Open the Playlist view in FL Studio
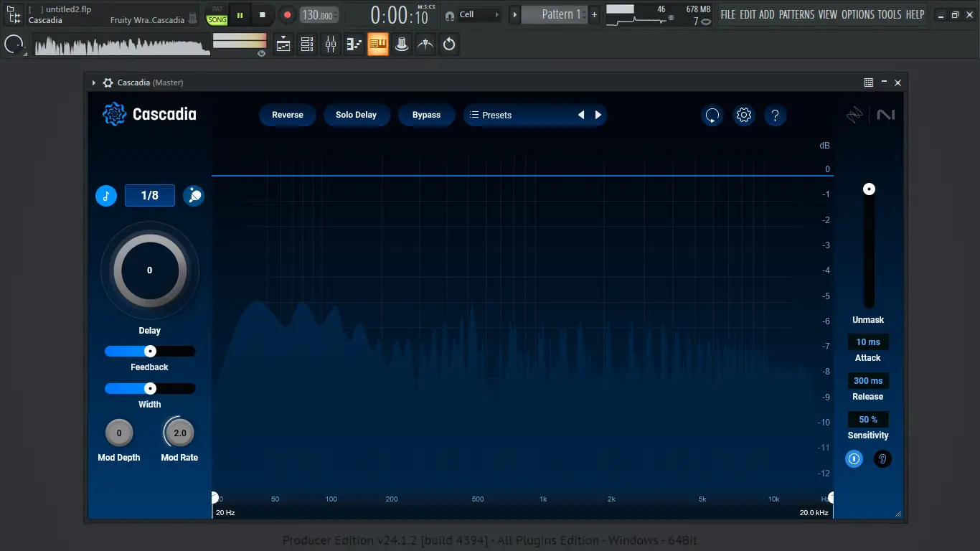Screen dimensions: 980x551 pyautogui.click(x=283, y=44)
